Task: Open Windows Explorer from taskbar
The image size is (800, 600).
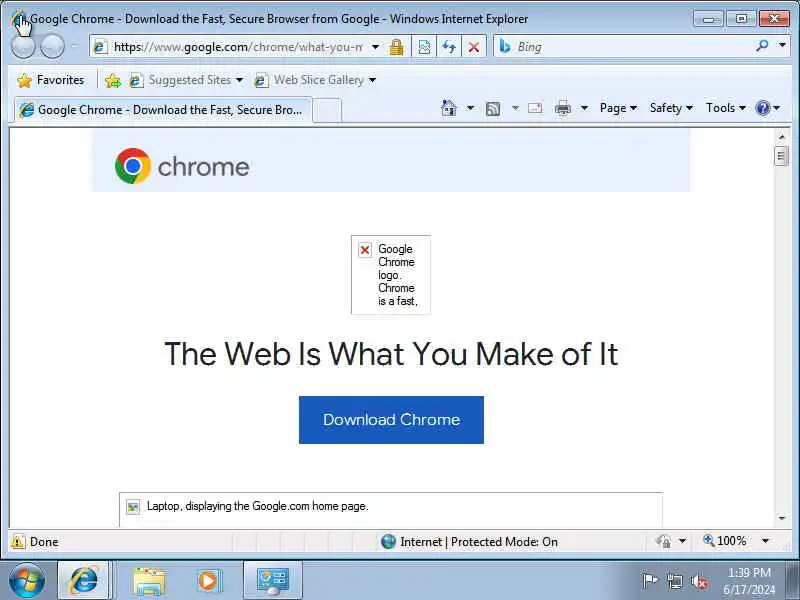Action: coord(148,581)
